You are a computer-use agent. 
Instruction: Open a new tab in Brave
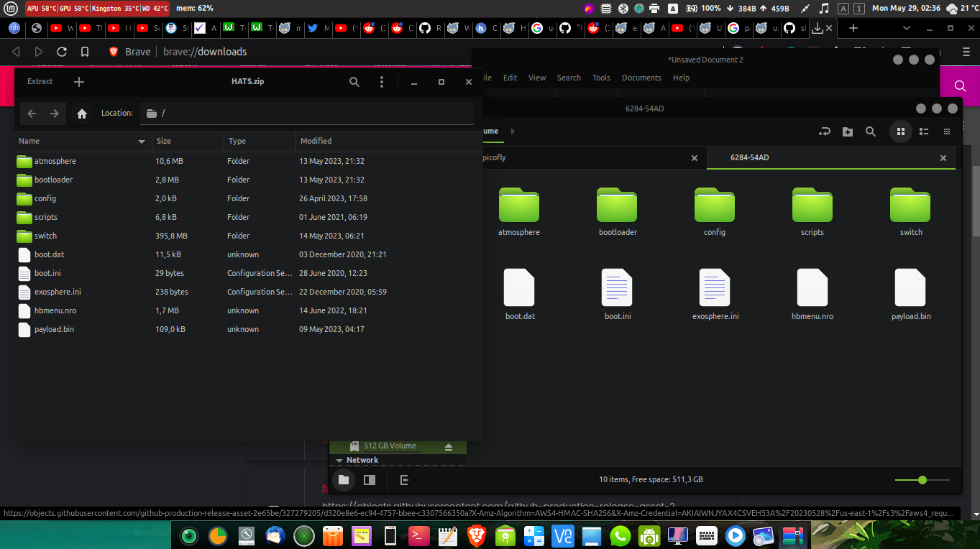click(853, 28)
